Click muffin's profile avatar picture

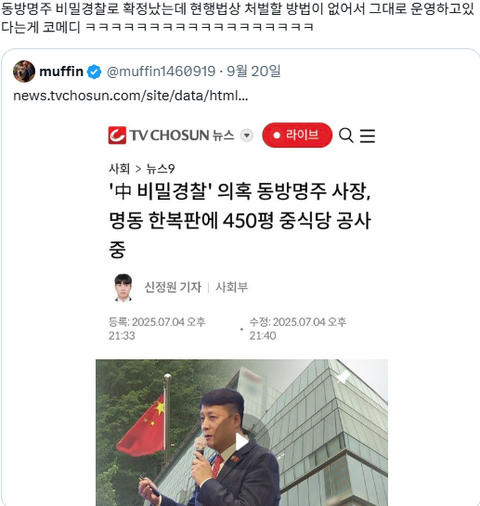pos(24,71)
